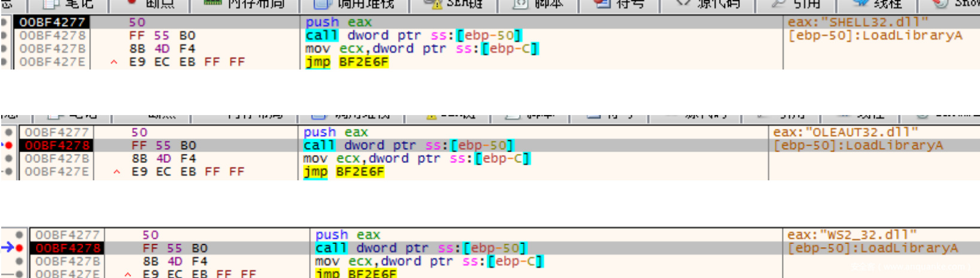The image size is (980, 278).
Task: Toggle red breakpoint at 00BF4278 in WS2_32 panel
Action: [19, 248]
